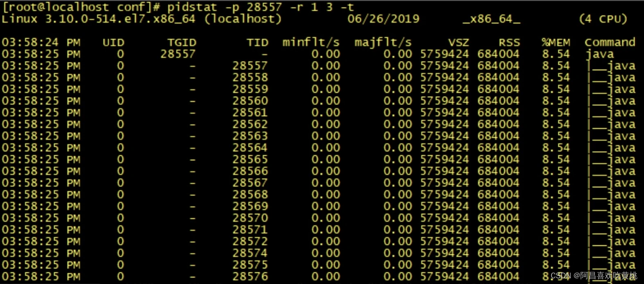Select TID 28576
This screenshot has height=284, width=644.
[250, 277]
